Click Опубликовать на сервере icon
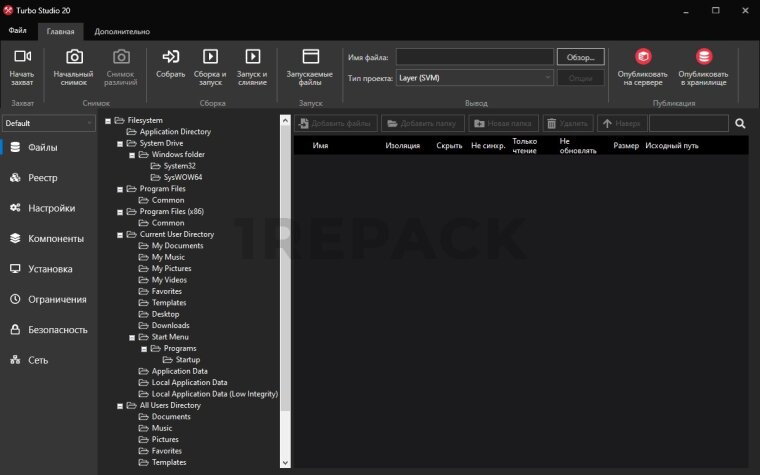This screenshot has height=475, width=760. point(643,57)
